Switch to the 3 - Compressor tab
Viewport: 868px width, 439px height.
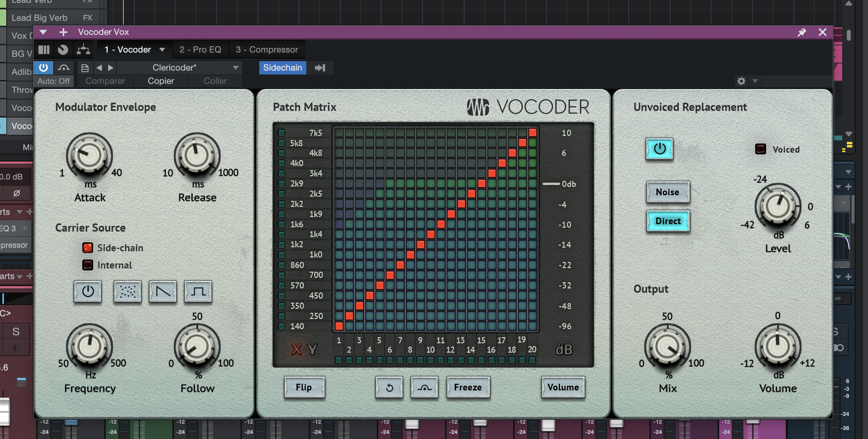click(267, 50)
